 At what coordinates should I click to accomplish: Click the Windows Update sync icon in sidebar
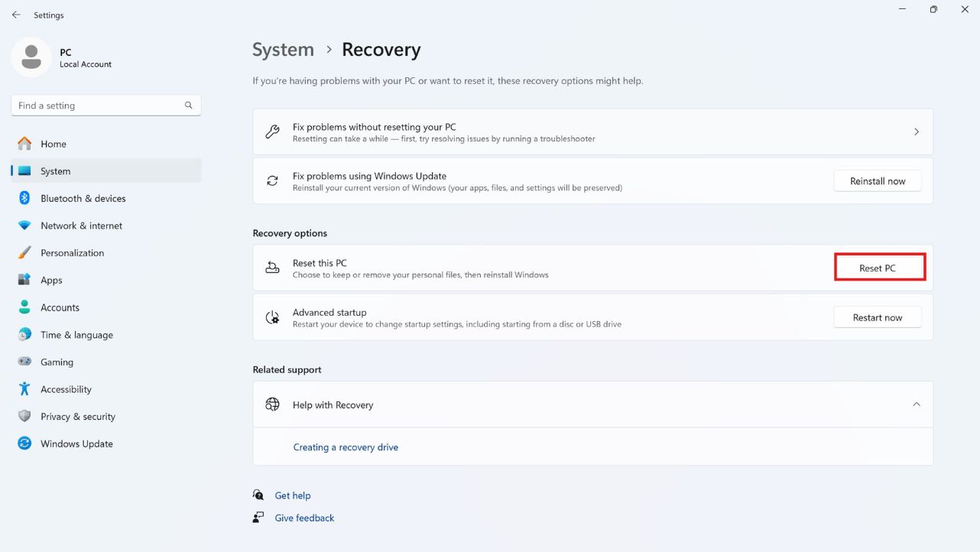[24, 443]
